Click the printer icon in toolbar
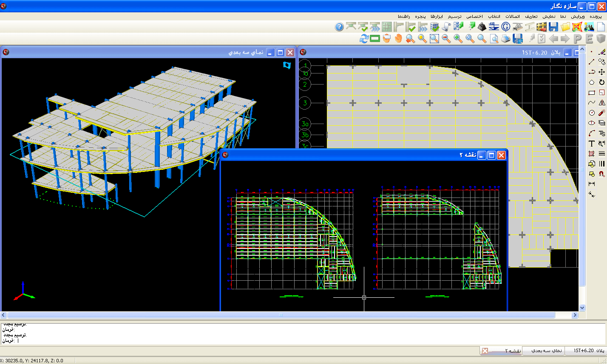The height and width of the screenshot is (364, 607). coord(505,39)
